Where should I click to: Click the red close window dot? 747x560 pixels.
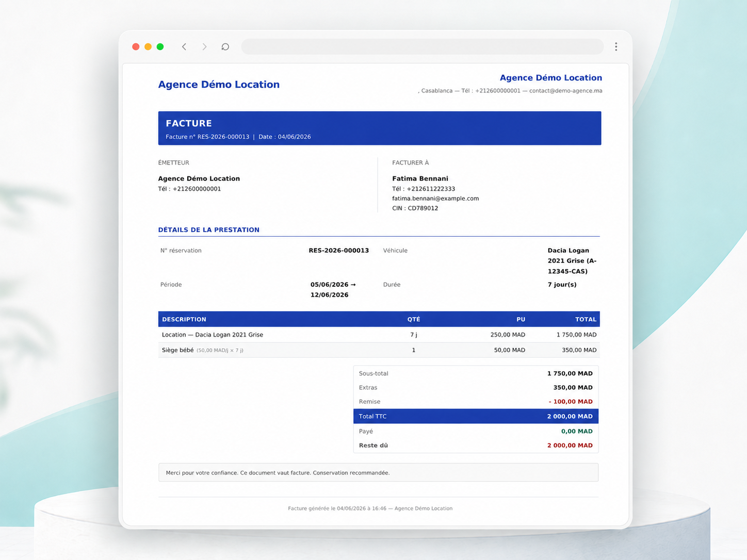[x=136, y=47]
